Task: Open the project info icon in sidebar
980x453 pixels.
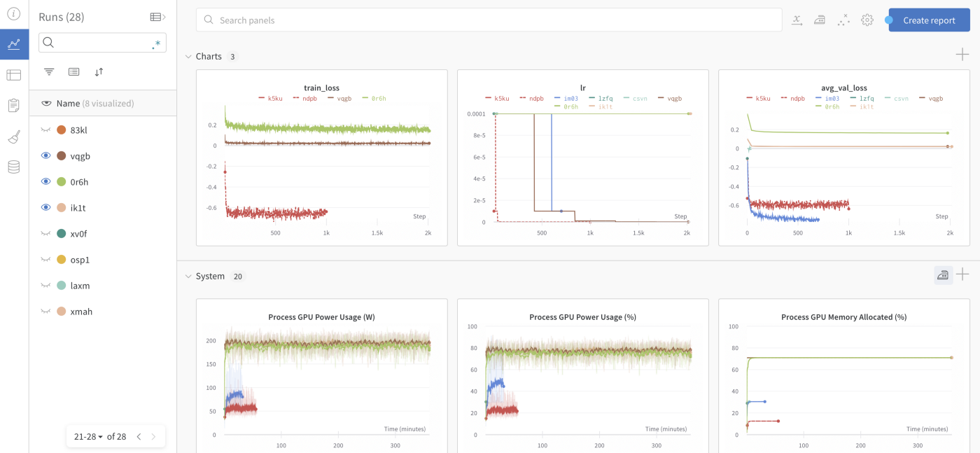Action: 13,13
